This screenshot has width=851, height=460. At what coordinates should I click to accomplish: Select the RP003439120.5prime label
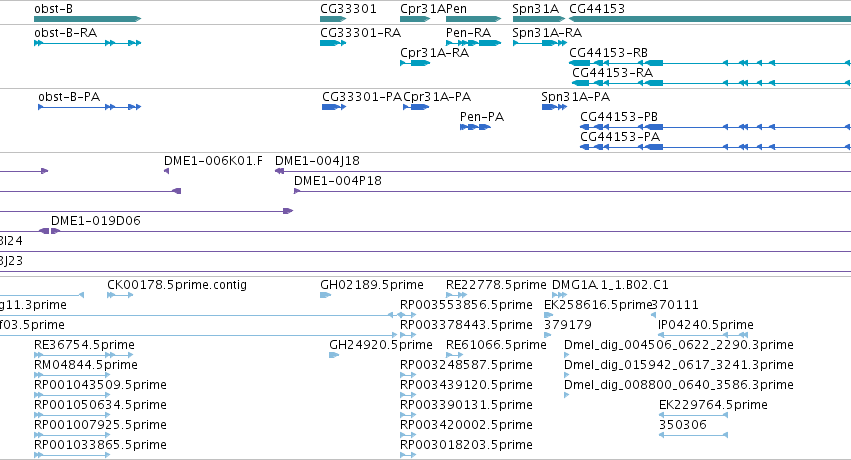(466, 385)
